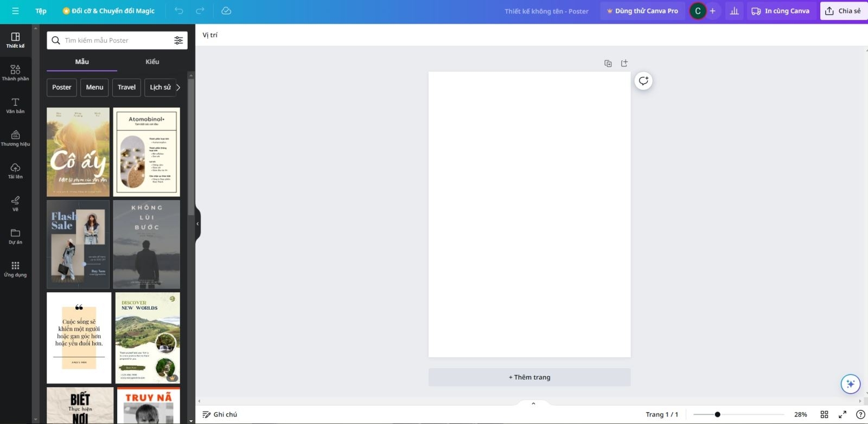The width and height of the screenshot is (868, 424).
Task: Select the Poster category chip
Action: pyautogui.click(x=62, y=87)
